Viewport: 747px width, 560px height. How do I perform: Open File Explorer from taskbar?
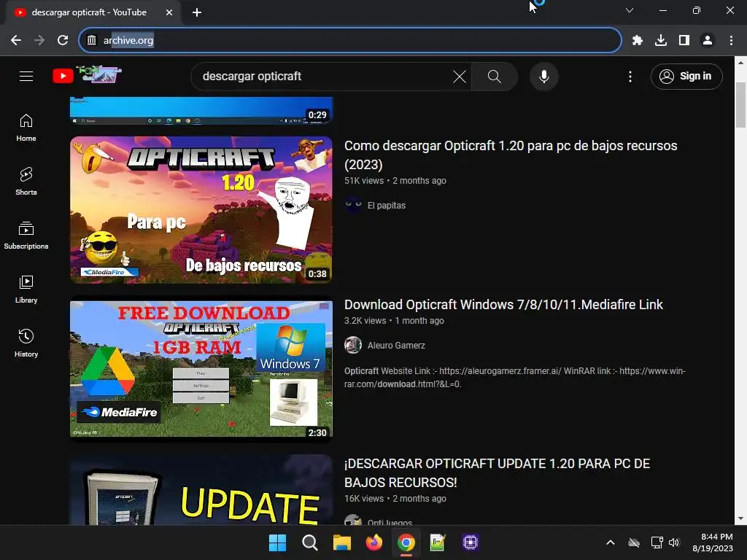341,542
